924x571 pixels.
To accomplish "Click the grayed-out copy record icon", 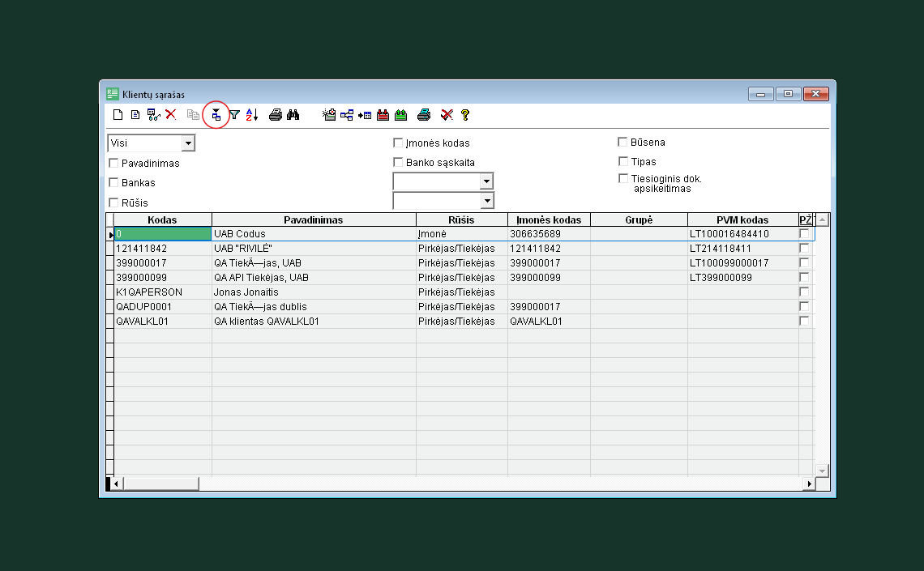I will (x=193, y=115).
